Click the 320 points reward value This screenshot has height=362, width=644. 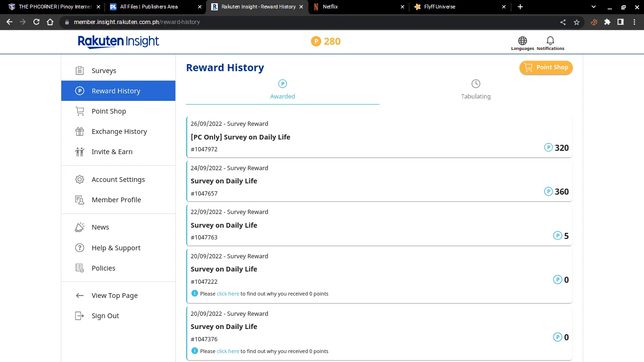click(x=561, y=148)
